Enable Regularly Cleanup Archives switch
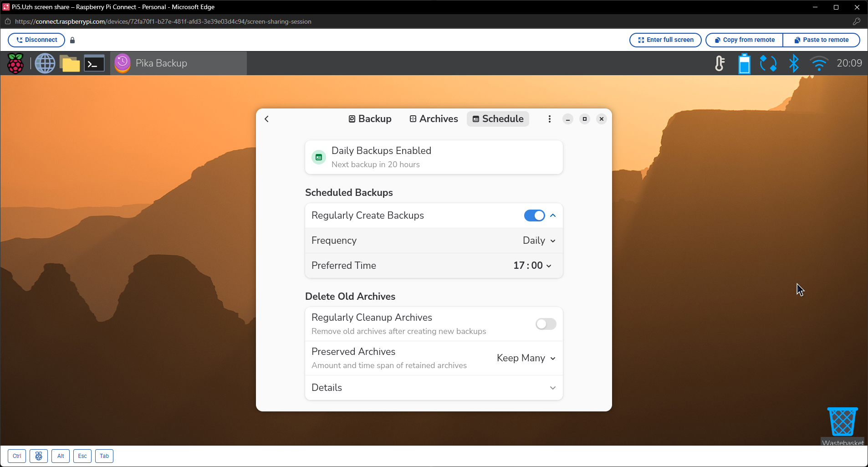Image resolution: width=868 pixels, height=467 pixels. click(546, 324)
